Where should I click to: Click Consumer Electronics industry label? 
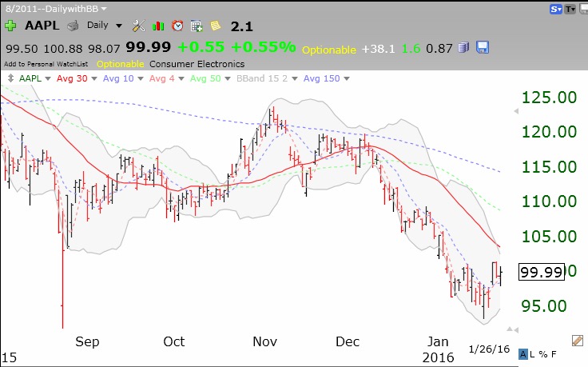197,64
